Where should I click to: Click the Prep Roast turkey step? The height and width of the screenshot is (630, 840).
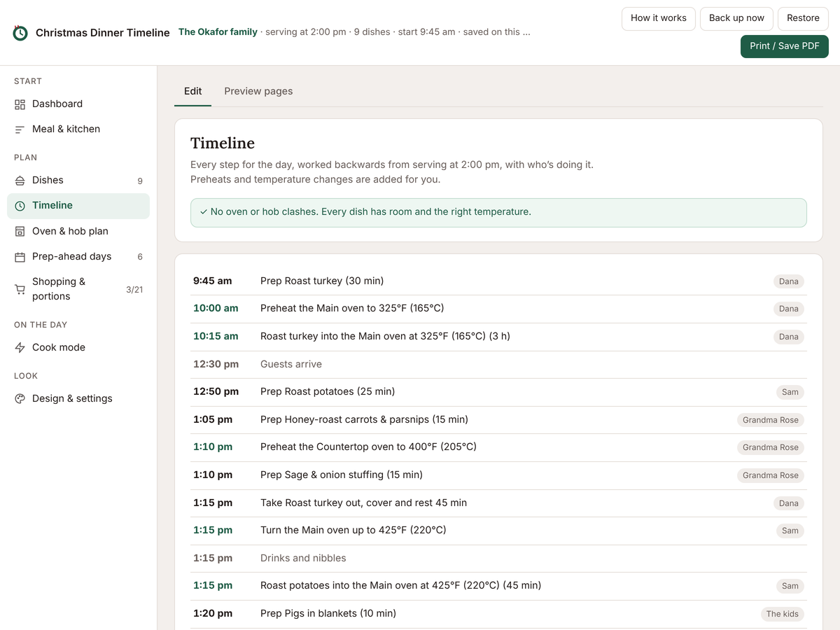tap(322, 281)
